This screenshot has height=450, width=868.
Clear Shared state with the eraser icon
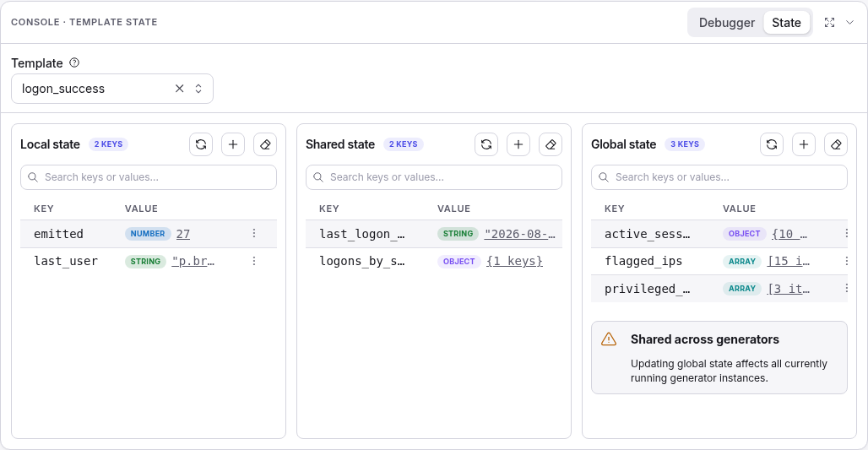coord(551,144)
